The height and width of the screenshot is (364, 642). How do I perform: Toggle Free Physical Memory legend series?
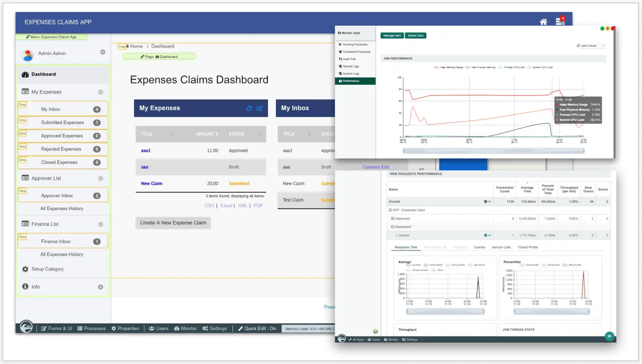coord(480,67)
